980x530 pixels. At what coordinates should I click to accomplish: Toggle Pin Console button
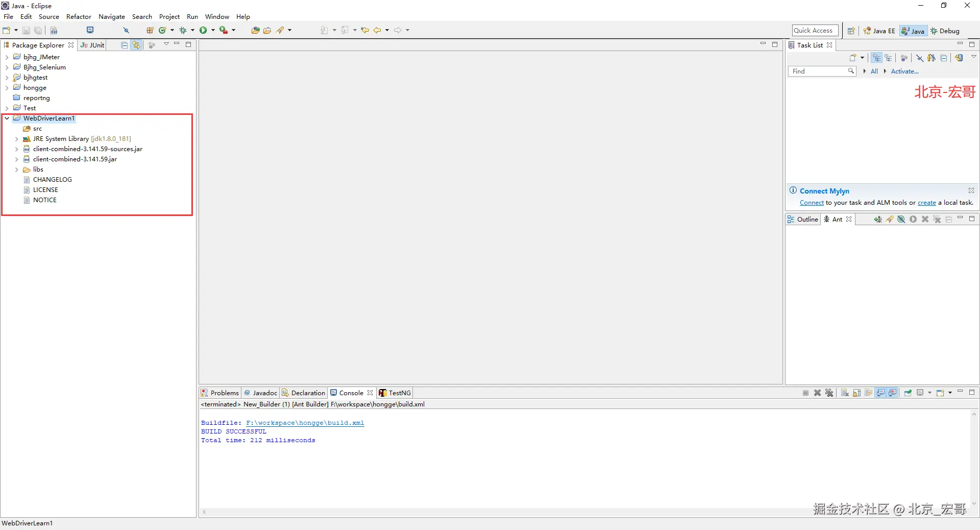[x=908, y=393]
